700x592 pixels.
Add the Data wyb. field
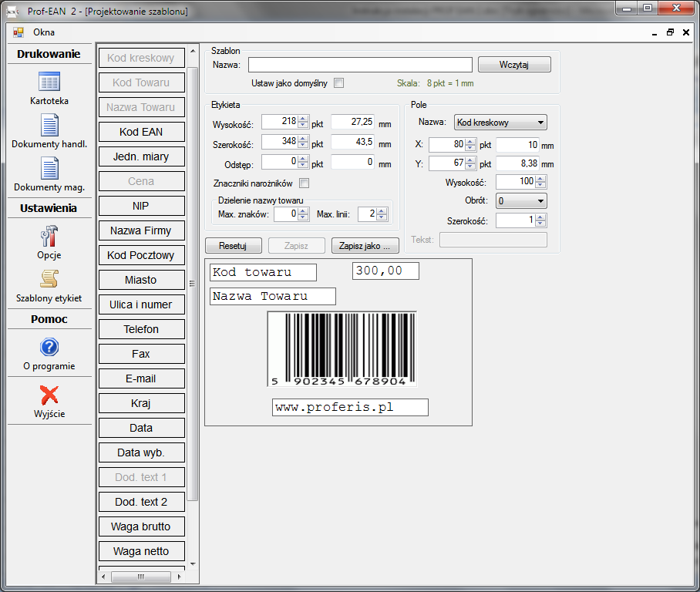click(141, 452)
